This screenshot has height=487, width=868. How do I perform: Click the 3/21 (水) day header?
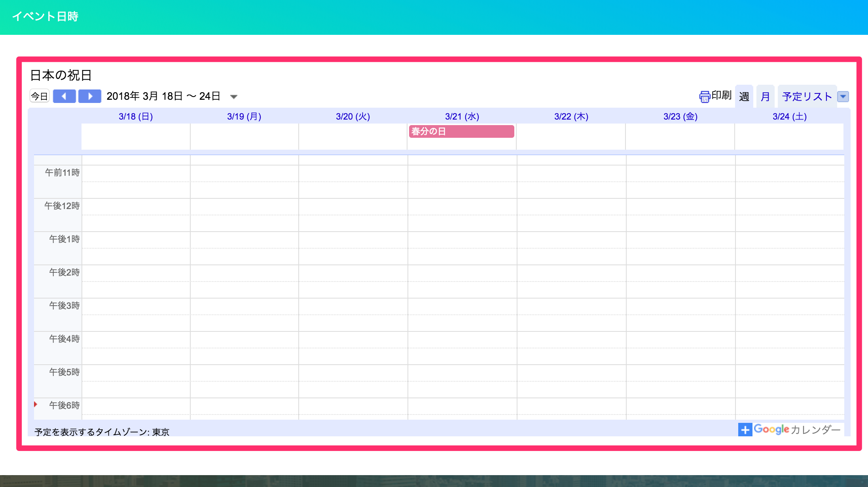click(462, 116)
